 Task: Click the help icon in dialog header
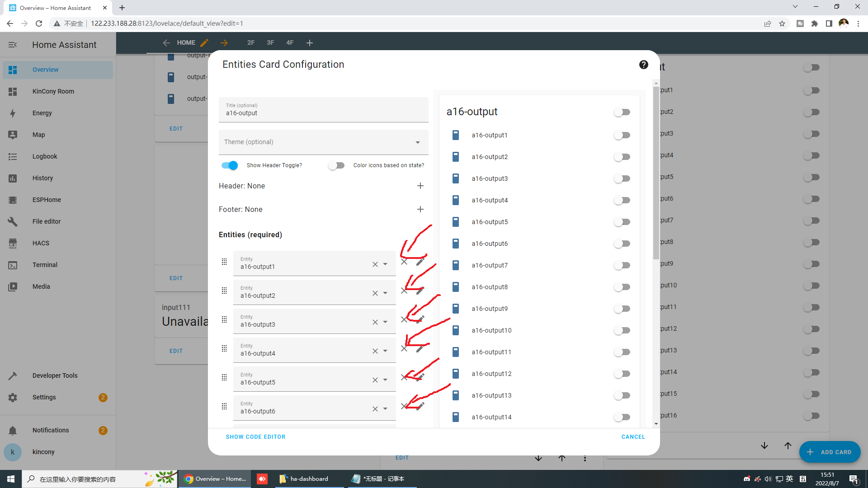tap(643, 65)
